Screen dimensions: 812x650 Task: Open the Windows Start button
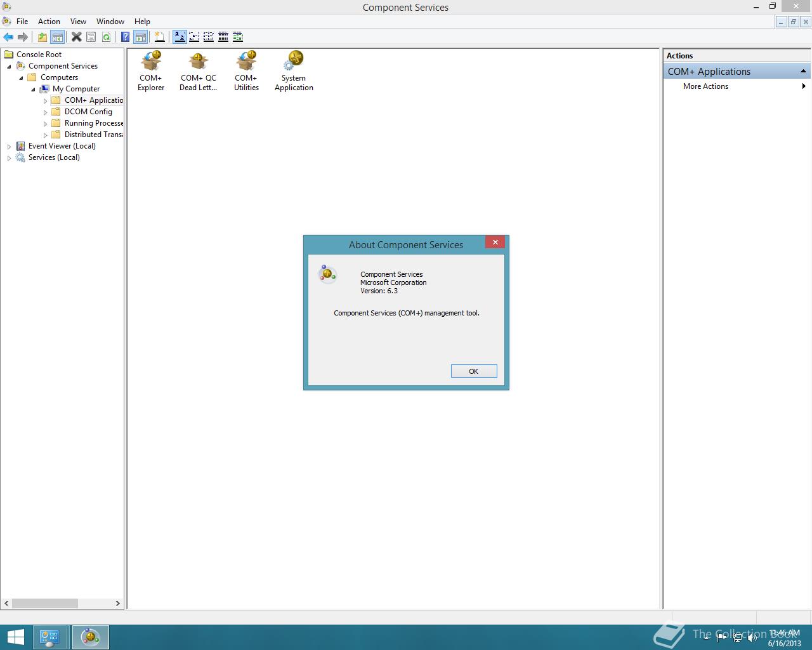point(15,637)
